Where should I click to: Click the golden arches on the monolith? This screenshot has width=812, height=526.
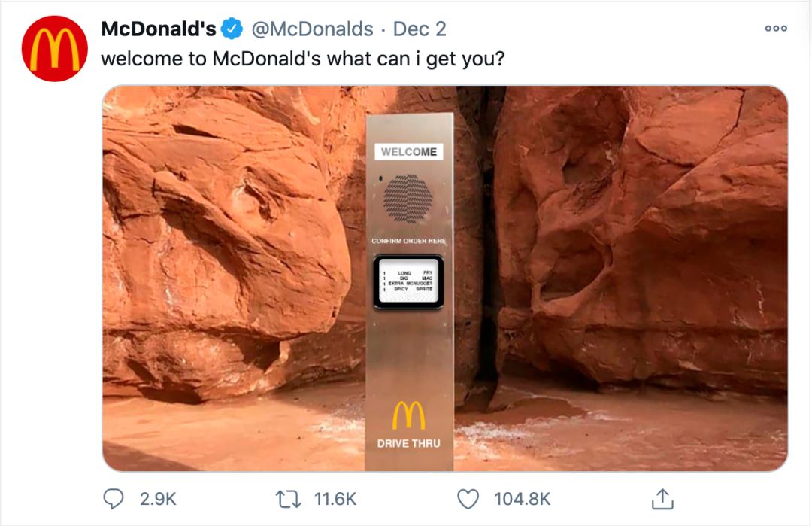point(408,415)
